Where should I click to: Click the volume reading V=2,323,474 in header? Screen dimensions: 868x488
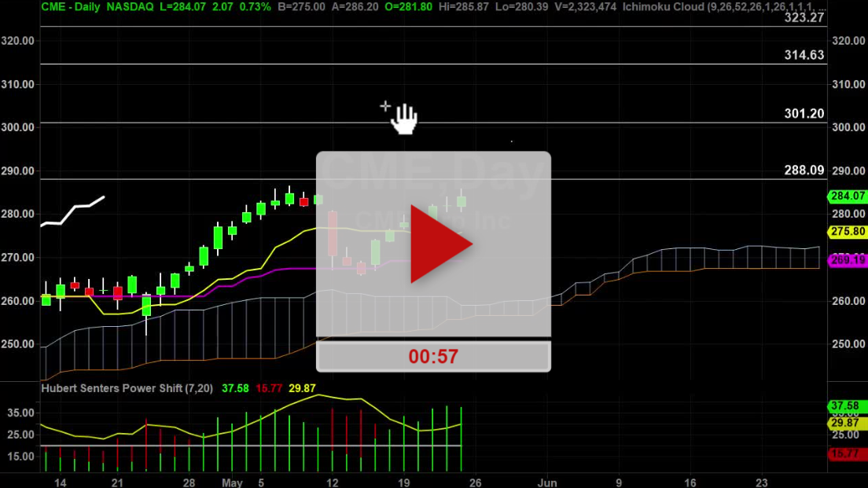(x=576, y=6)
